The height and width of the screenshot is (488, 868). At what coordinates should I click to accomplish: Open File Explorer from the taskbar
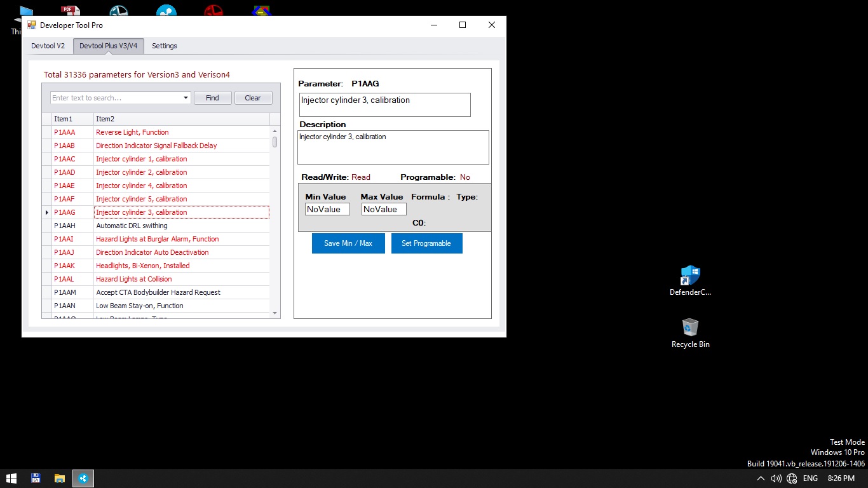pos(59,478)
